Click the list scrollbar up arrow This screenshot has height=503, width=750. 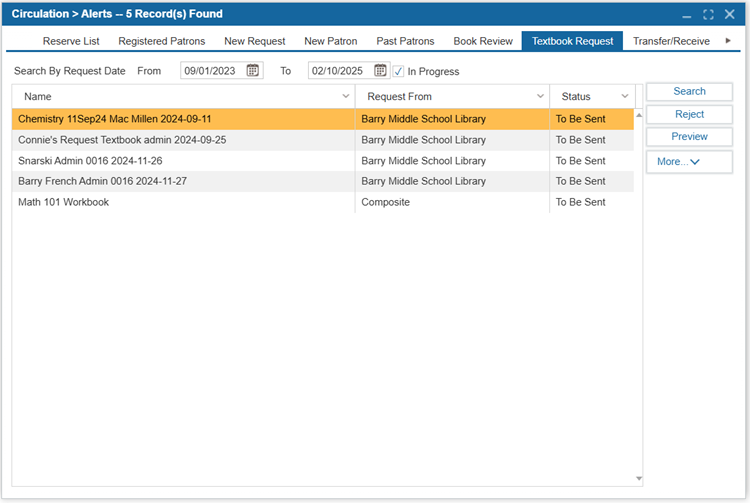tap(639, 115)
